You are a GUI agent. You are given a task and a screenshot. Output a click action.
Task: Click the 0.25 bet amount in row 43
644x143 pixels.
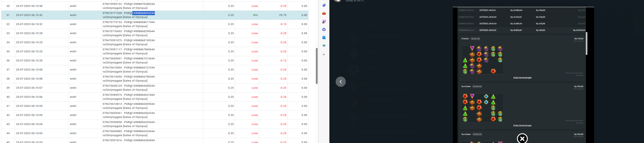231,124
